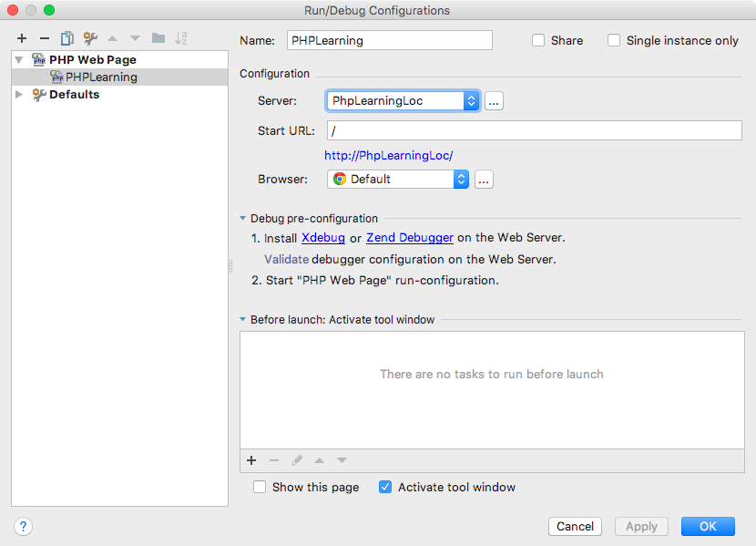Click the Cancel button

coord(575,526)
